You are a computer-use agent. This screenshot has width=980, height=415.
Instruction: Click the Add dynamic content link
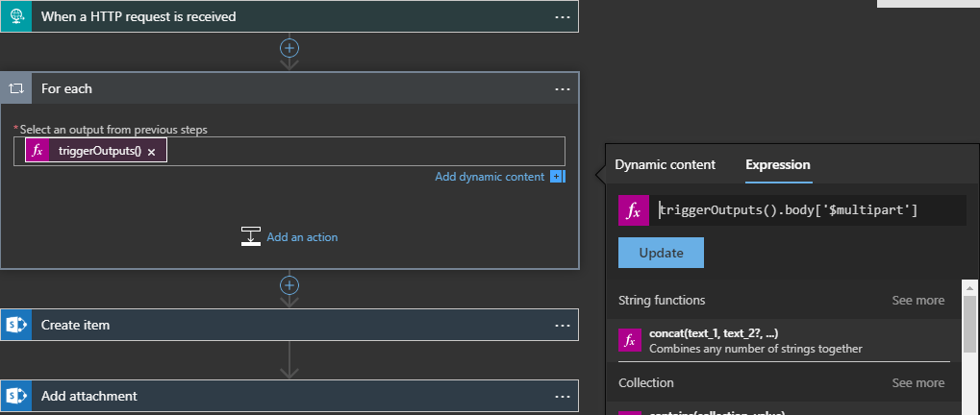coord(490,177)
